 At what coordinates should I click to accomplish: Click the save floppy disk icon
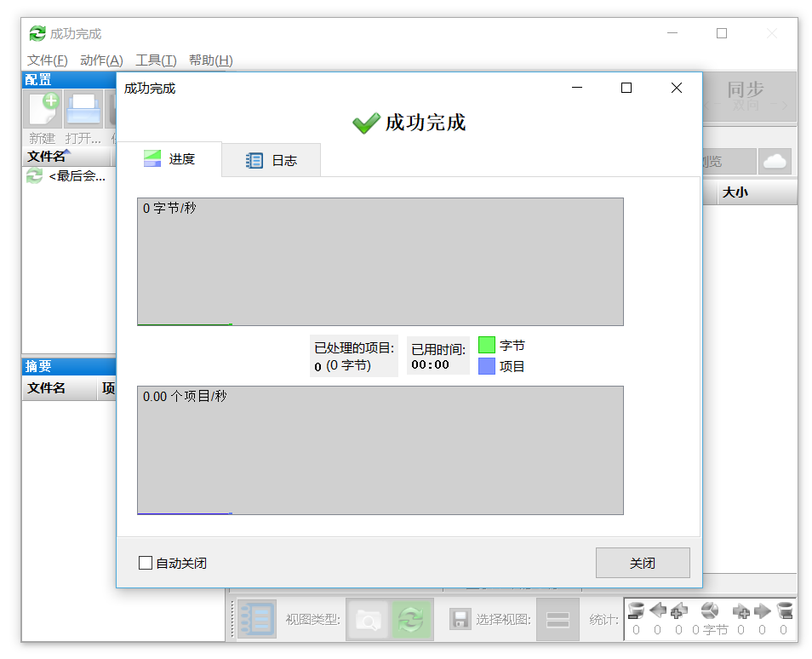(x=460, y=619)
